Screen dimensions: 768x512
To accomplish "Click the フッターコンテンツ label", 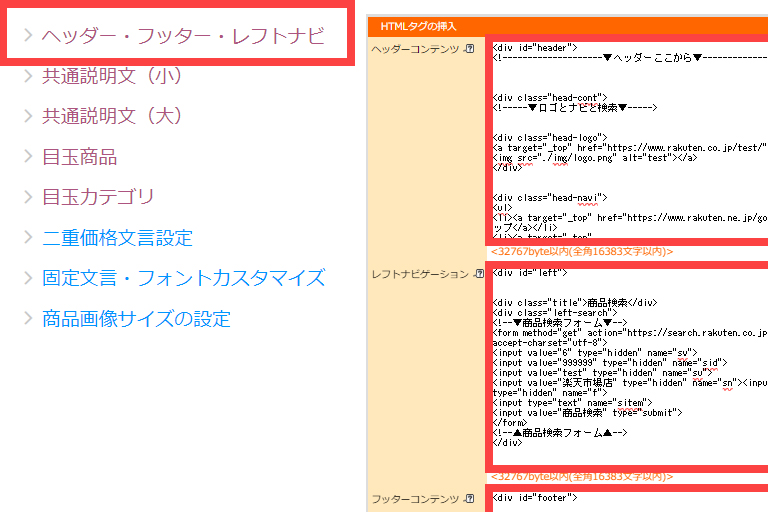I will [x=415, y=499].
